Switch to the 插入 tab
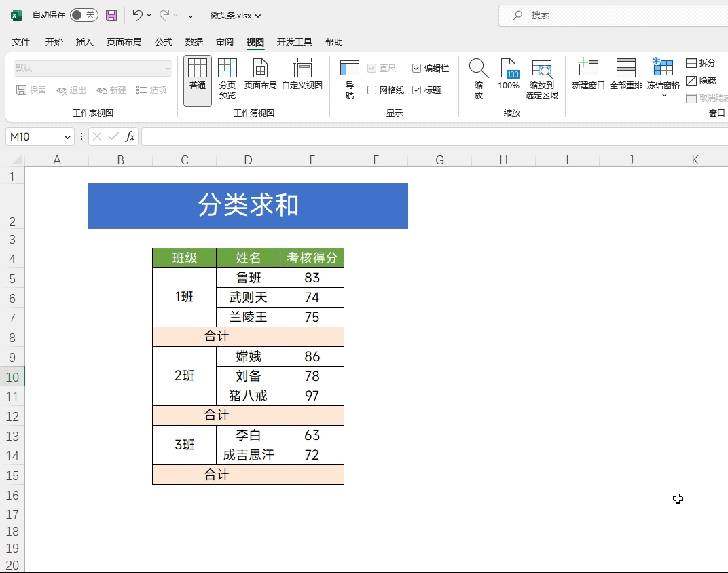The height and width of the screenshot is (573, 728). [84, 42]
